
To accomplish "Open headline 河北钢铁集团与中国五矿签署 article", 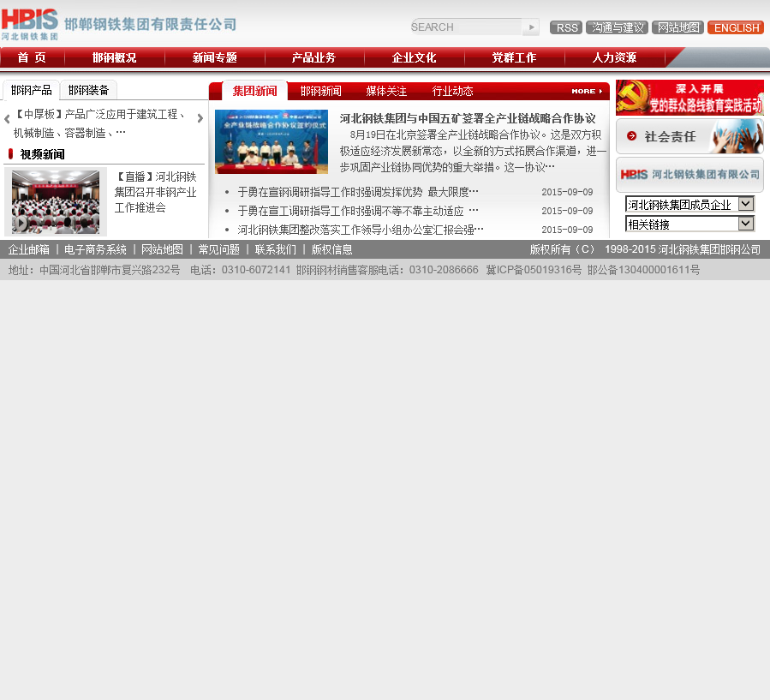I will click(x=468, y=118).
